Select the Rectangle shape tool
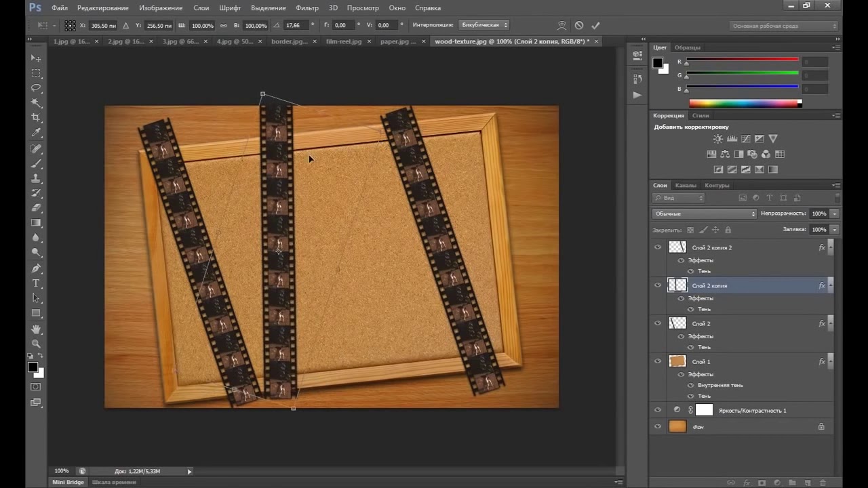Viewport: 868px width, 488px height. [x=36, y=313]
